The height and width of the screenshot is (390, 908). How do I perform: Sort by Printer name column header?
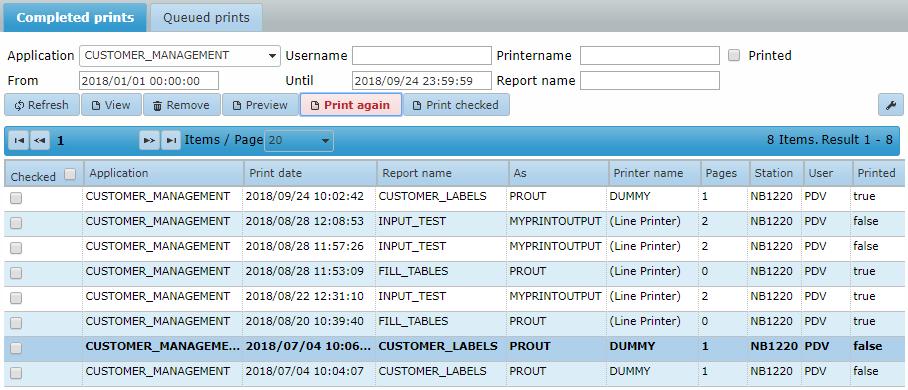click(654, 173)
